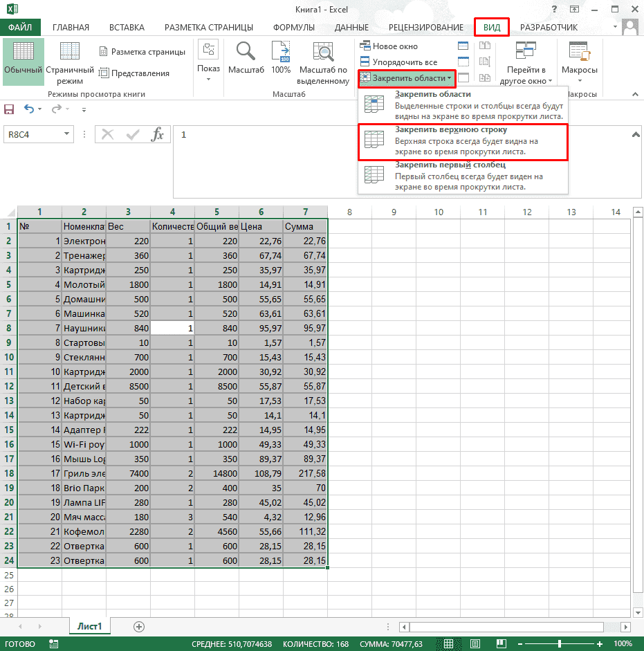
Task: Open the Закрепить области dropdown button
Action: 407,78
